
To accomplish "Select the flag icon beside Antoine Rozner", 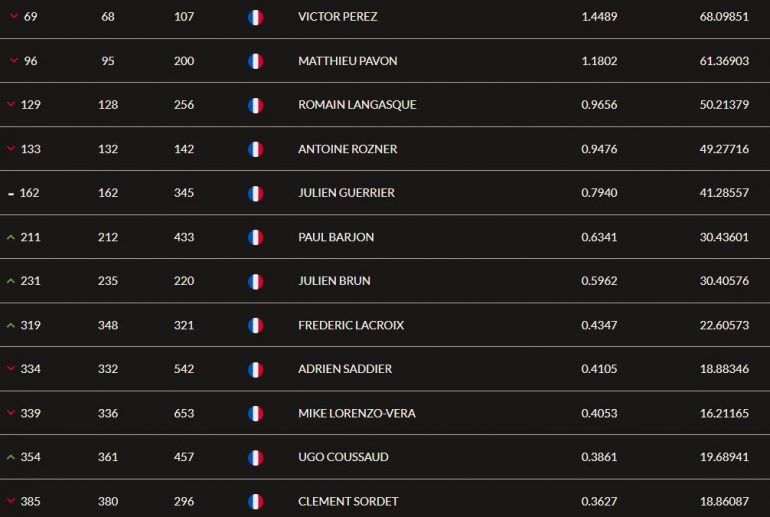I will [x=255, y=149].
